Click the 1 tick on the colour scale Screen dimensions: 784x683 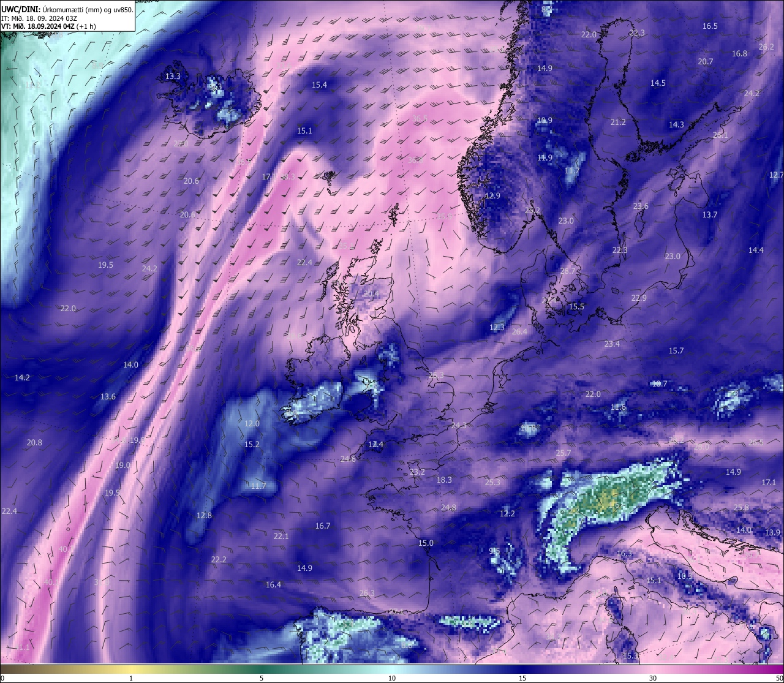pos(131,678)
